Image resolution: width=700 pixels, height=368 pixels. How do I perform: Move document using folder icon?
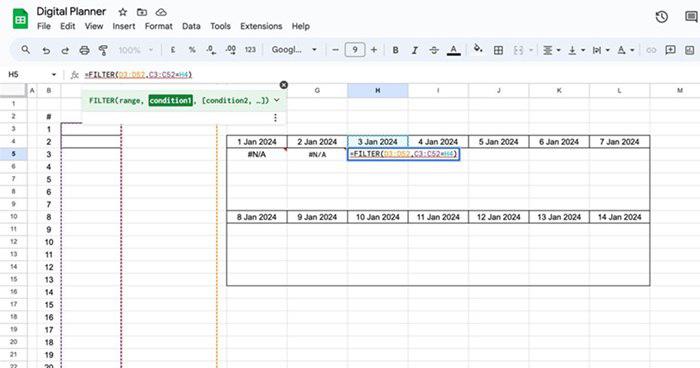pyautogui.click(x=142, y=12)
